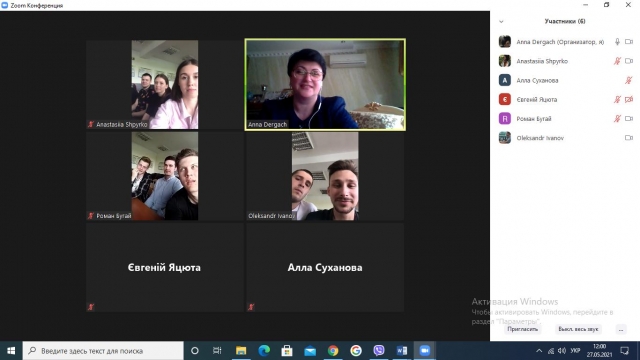Open the Google app icon on taskbar
Screen dimensions: 640x360
pos(356,351)
